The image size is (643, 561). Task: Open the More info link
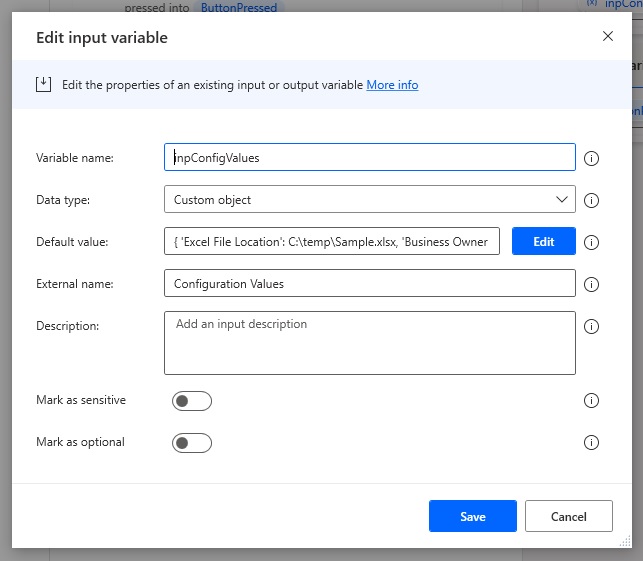(x=392, y=85)
